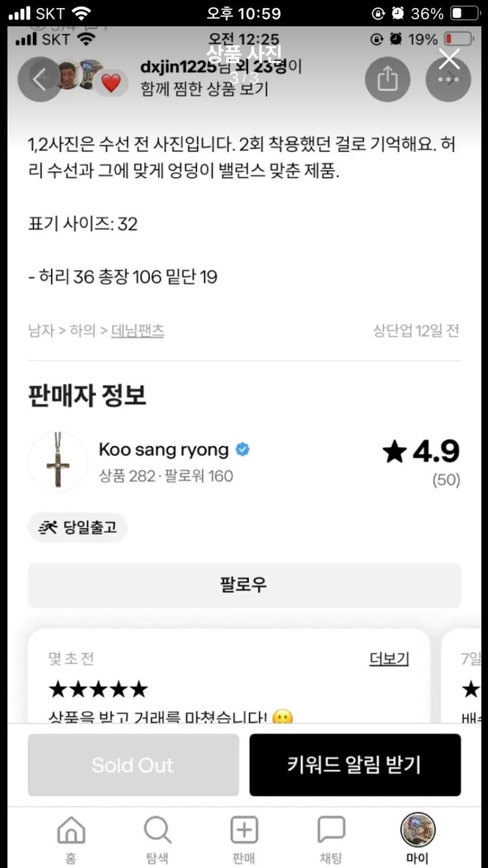Tap the blue verified badge icon
This screenshot has width=488, height=868.
(x=243, y=449)
